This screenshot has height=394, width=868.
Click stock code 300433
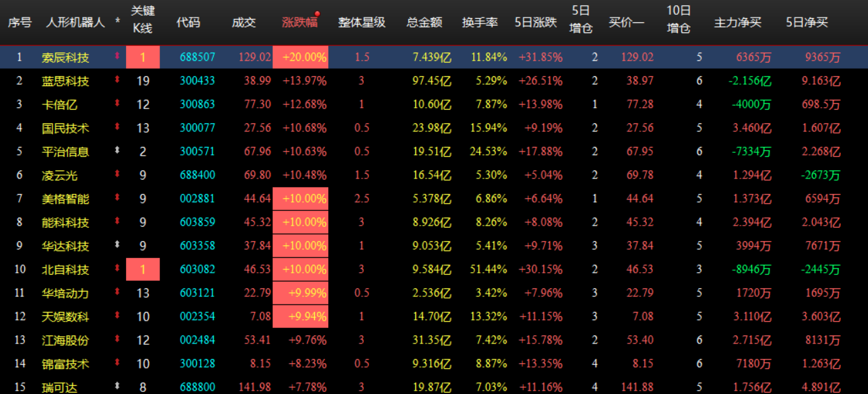click(x=197, y=81)
